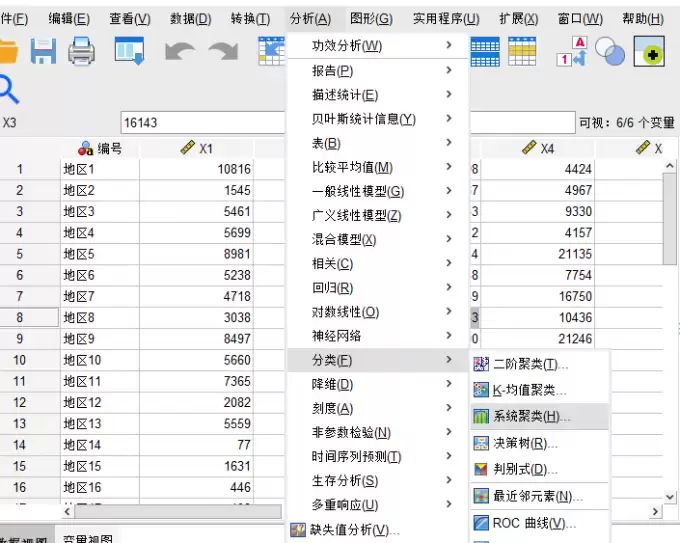The image size is (680, 543).
Task: Click the vertical scrollbar up arrow
Action: pos(670,166)
